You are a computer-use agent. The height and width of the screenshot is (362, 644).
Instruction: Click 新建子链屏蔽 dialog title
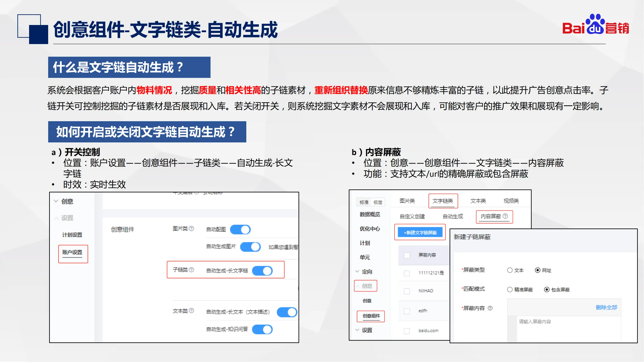point(472,237)
